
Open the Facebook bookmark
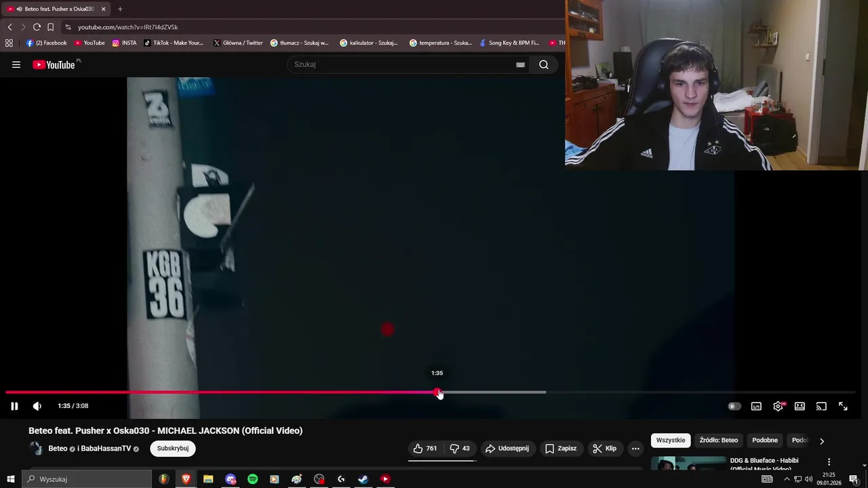click(46, 43)
